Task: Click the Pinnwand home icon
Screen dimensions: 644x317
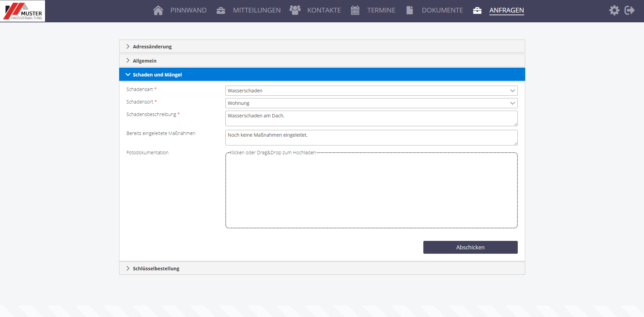Action: 158,10
